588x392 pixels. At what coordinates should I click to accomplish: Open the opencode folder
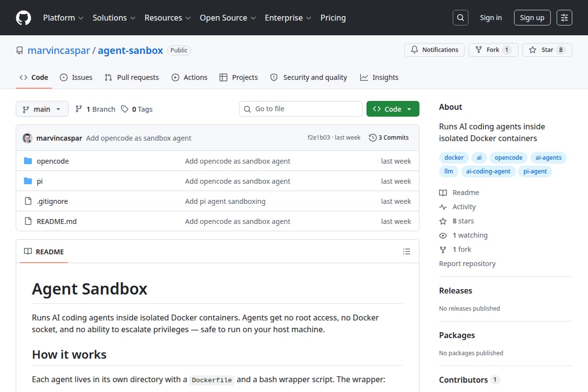(52, 161)
